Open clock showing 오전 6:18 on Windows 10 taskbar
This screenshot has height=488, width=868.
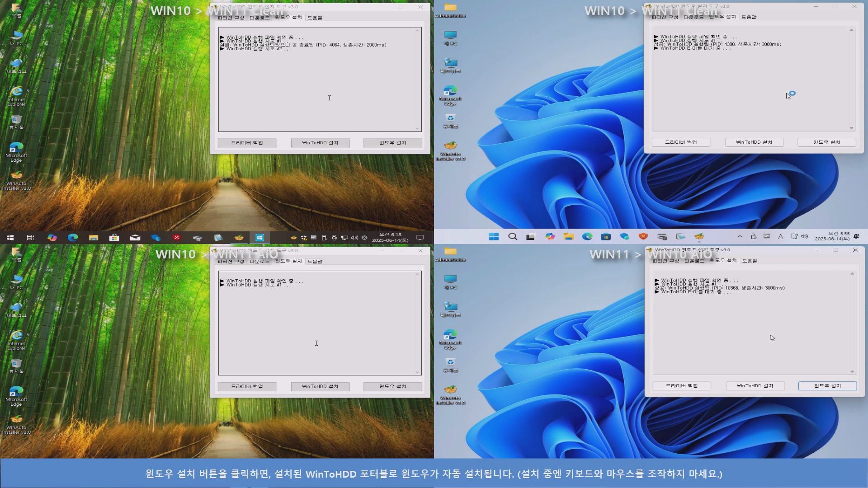(390, 237)
